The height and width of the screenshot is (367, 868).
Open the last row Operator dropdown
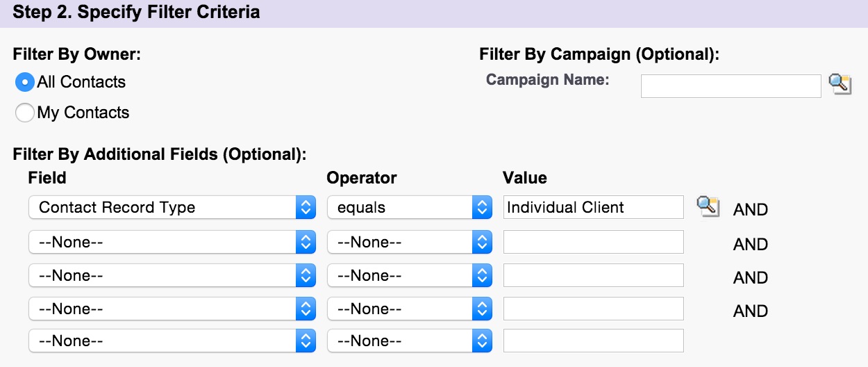point(410,341)
